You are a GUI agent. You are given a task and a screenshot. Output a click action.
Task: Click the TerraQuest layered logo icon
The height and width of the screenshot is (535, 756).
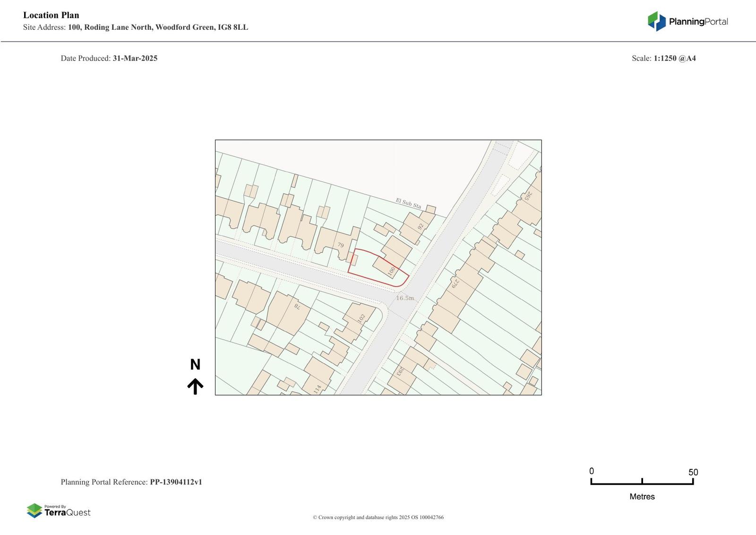34,510
